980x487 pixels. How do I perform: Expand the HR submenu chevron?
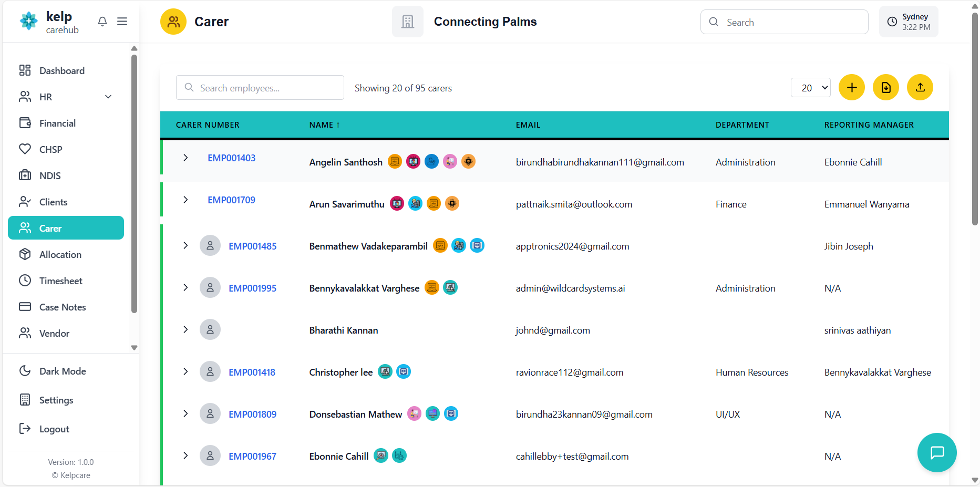pos(108,97)
